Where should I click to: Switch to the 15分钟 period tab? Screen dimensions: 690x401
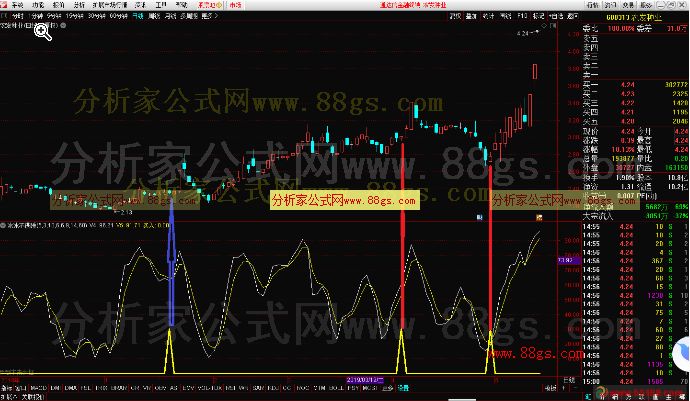pos(74,16)
